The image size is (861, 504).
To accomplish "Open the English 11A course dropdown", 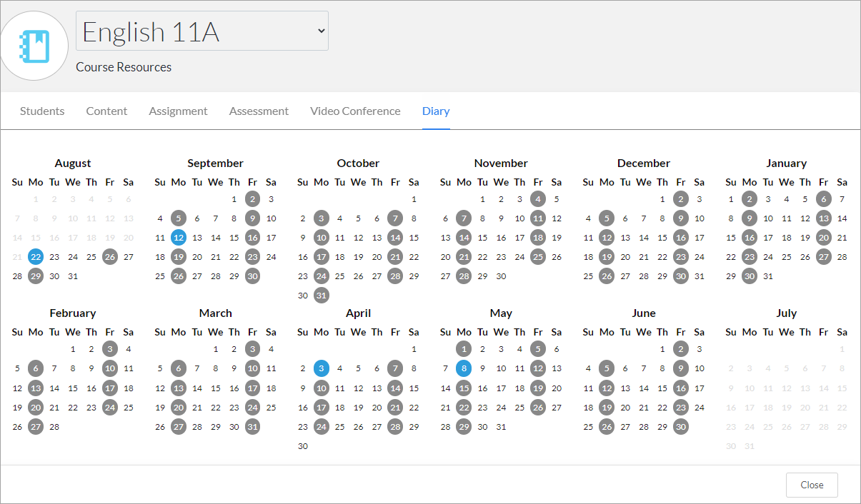I will 202,31.
